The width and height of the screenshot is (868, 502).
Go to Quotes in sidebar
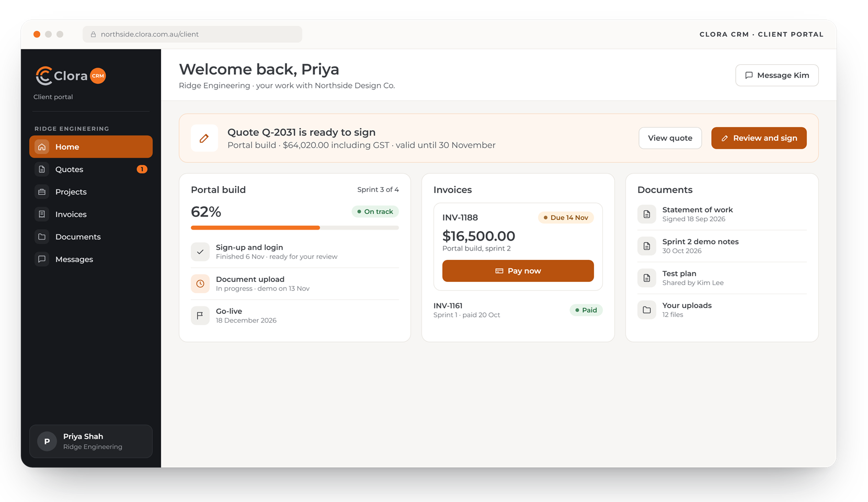pos(91,169)
